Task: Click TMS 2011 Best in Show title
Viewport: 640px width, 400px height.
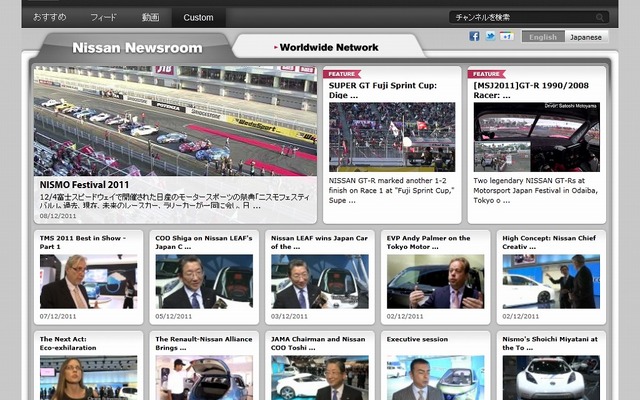Action: pos(83,242)
